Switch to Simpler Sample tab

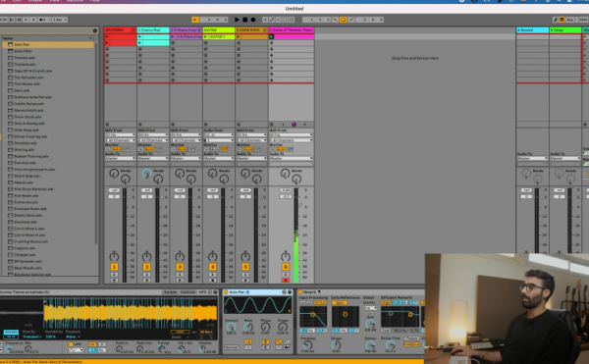coord(170,292)
